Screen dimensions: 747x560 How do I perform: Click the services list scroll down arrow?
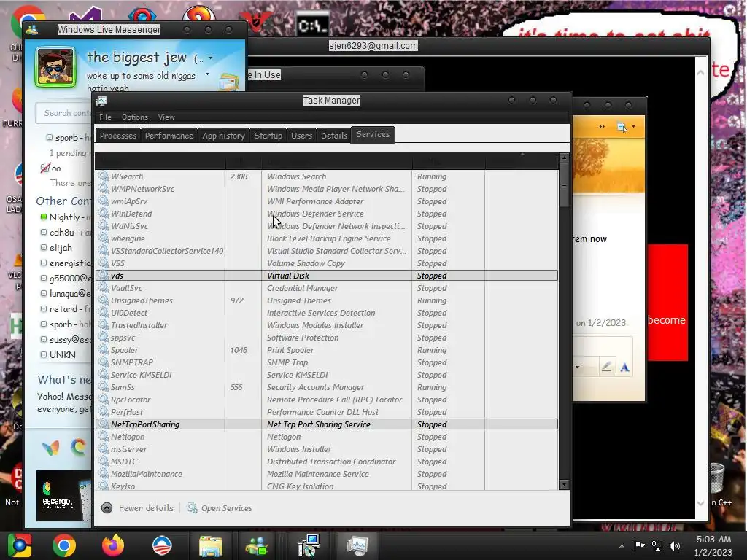pyautogui.click(x=564, y=485)
